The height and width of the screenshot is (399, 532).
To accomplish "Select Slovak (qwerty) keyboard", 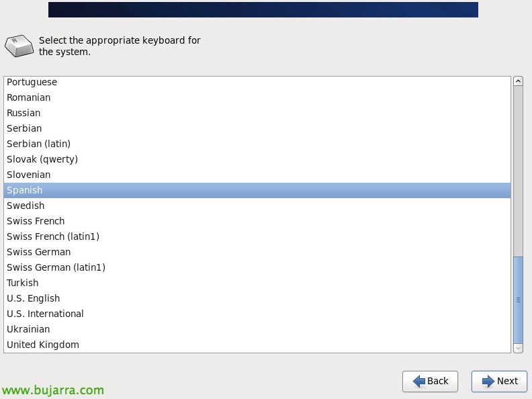I will pyautogui.click(x=257, y=159).
